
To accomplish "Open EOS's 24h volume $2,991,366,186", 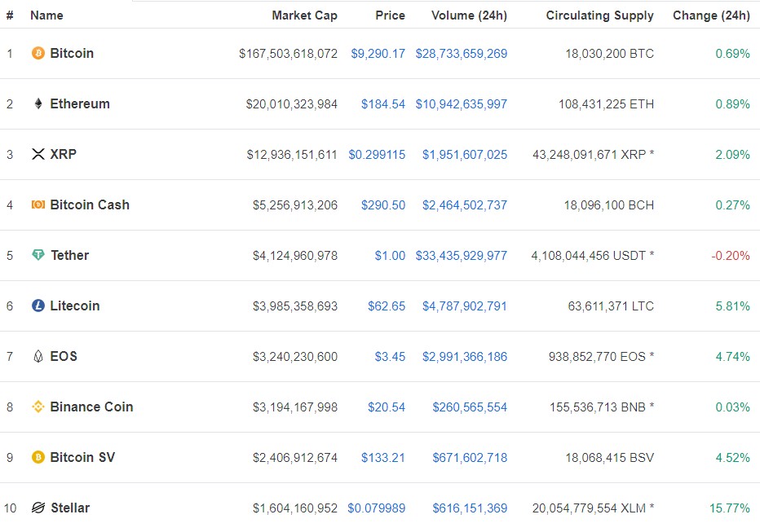I will click(465, 357).
